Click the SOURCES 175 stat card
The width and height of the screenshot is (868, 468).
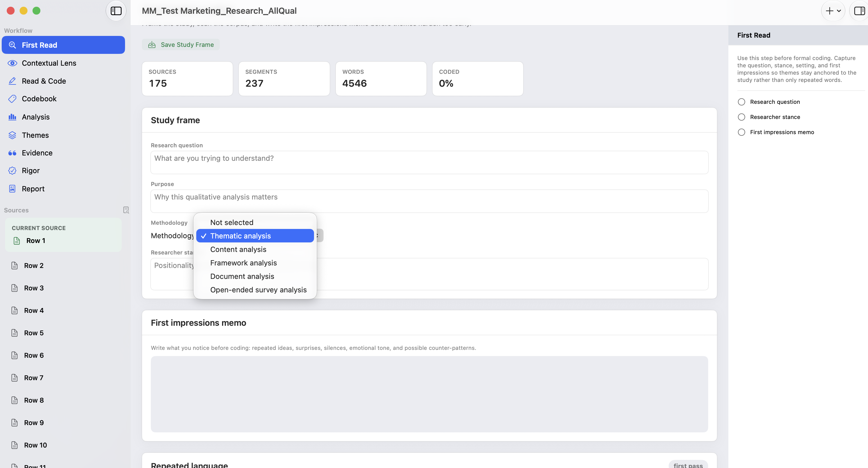(187, 79)
